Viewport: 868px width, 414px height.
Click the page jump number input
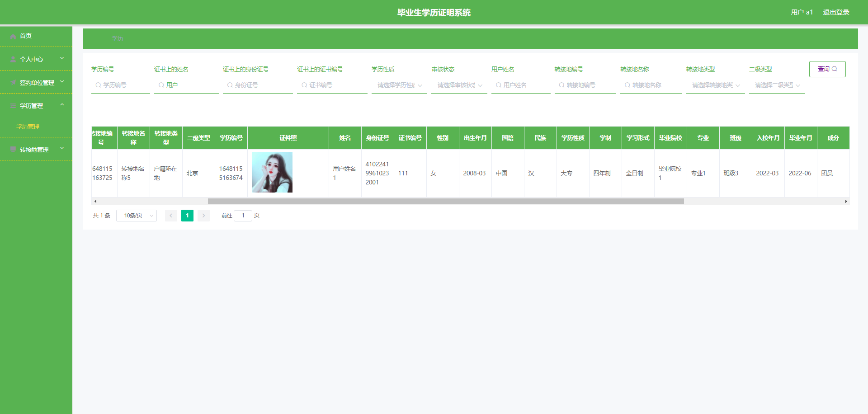tap(243, 216)
